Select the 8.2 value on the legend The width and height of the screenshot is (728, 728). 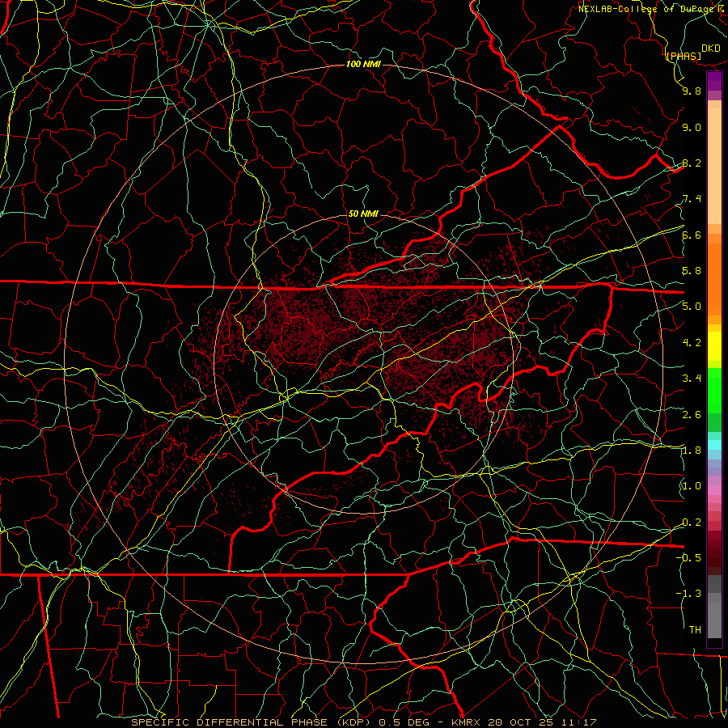[692, 163]
